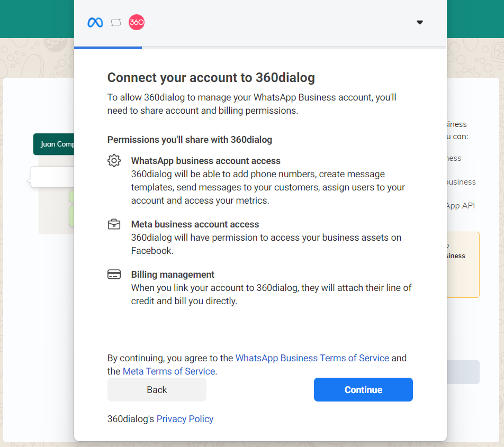Click the Juan Comp button in the background page
This screenshot has height=447, width=504.
[x=53, y=144]
